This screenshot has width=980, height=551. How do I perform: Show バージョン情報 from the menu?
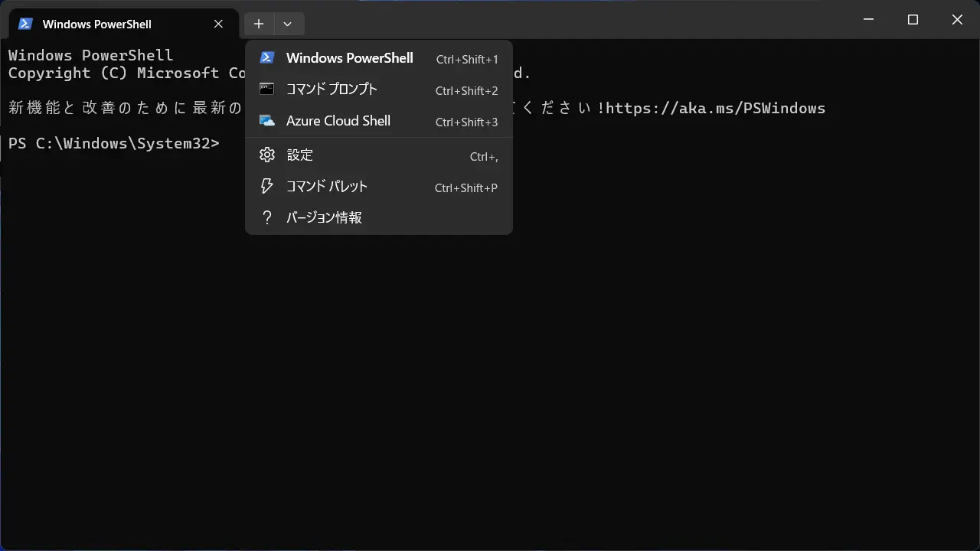tap(324, 218)
